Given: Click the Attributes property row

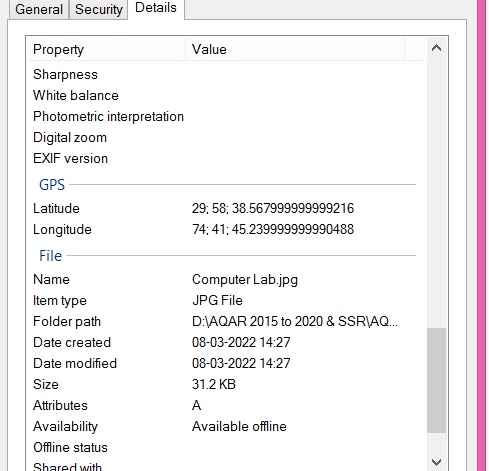Looking at the screenshot, I should (227, 406).
